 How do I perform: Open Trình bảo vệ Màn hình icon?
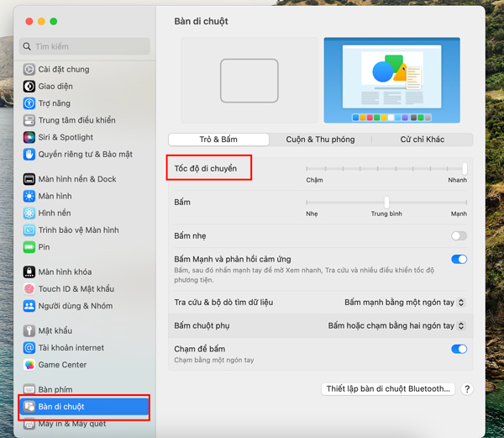pyautogui.click(x=29, y=230)
